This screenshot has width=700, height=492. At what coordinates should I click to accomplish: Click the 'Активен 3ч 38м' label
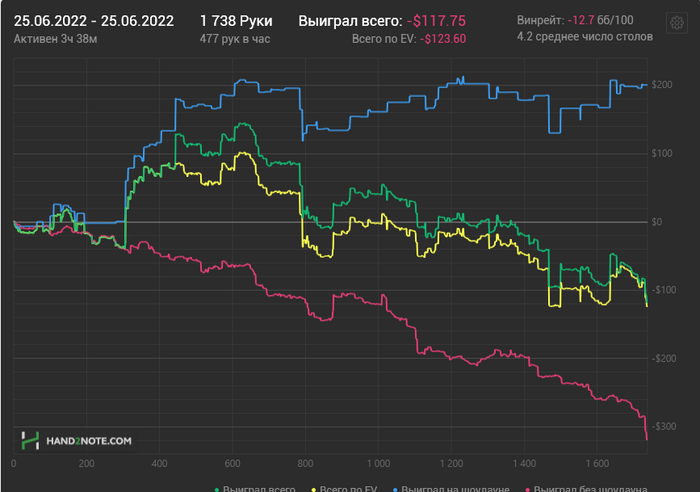click(55, 39)
